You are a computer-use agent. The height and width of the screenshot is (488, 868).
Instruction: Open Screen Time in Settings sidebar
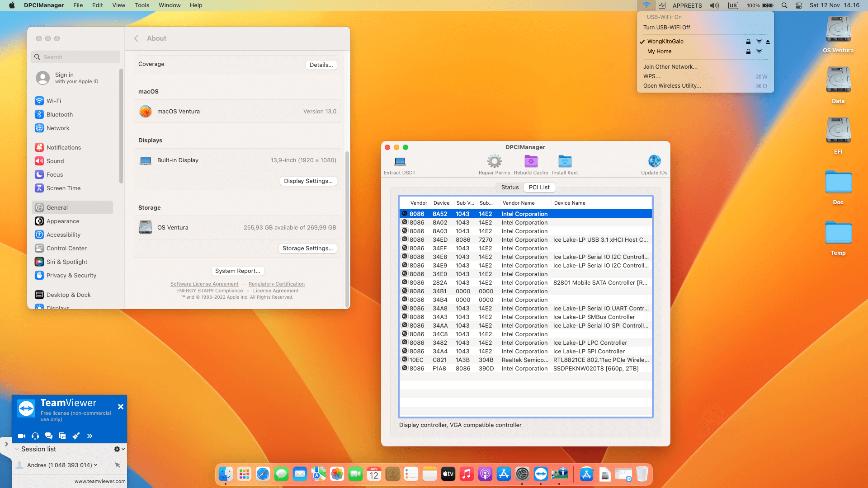click(72, 188)
